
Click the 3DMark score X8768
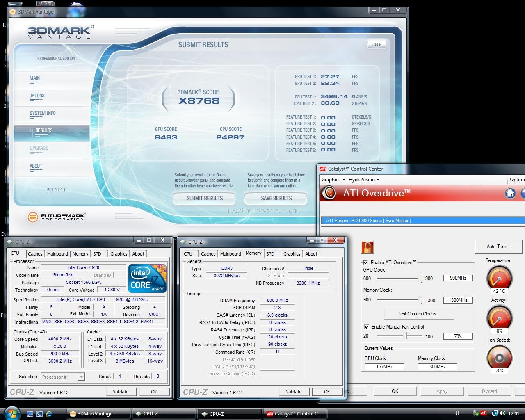(199, 101)
